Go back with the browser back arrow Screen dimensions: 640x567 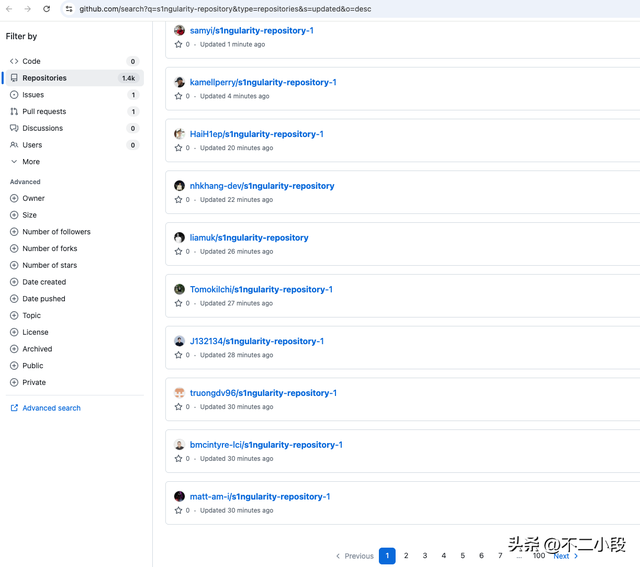pos(9,9)
